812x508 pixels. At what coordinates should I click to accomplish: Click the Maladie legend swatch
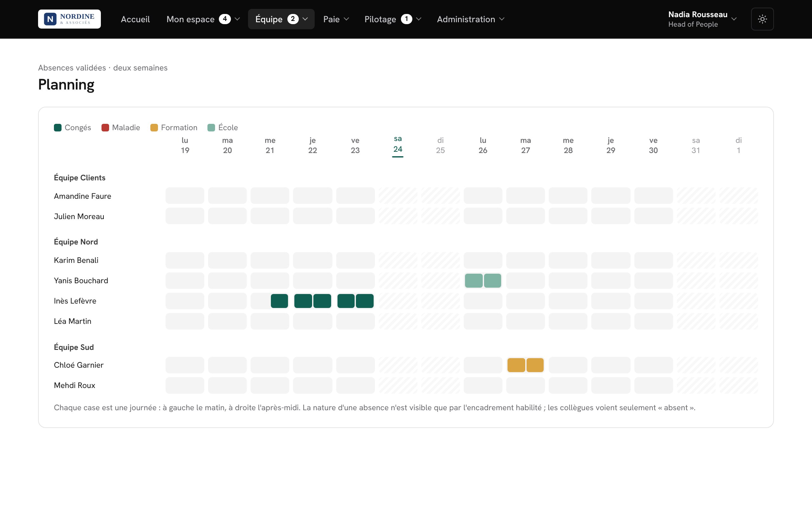(x=105, y=128)
